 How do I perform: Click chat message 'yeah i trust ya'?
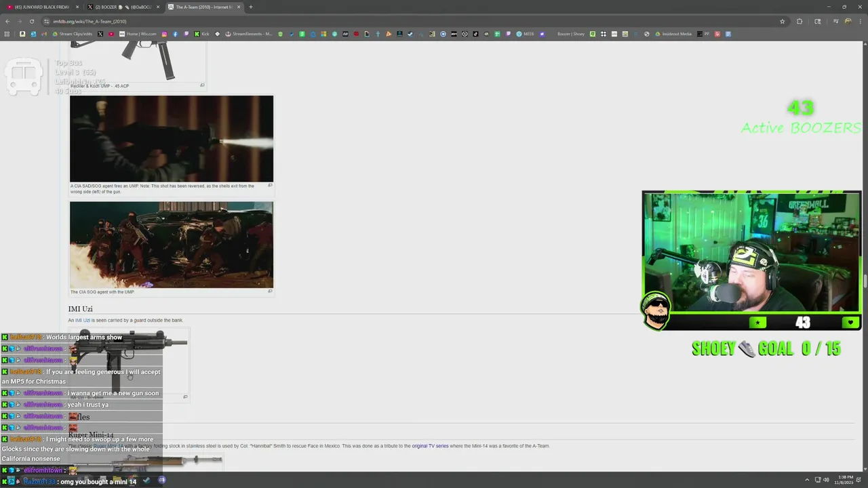click(x=88, y=405)
